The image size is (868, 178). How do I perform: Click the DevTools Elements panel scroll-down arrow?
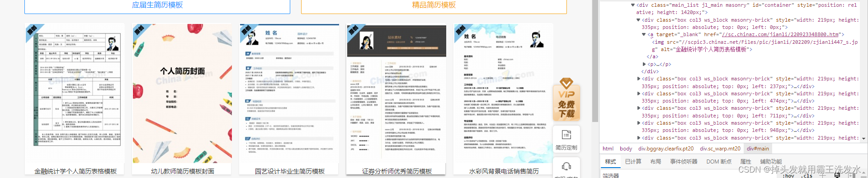click(x=864, y=139)
